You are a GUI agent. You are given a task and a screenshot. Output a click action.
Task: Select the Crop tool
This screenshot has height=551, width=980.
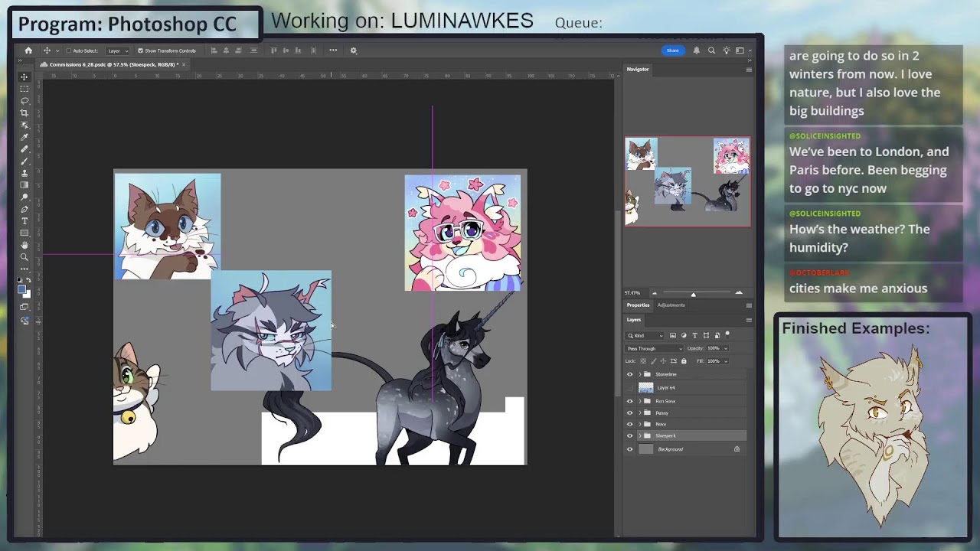coord(24,112)
